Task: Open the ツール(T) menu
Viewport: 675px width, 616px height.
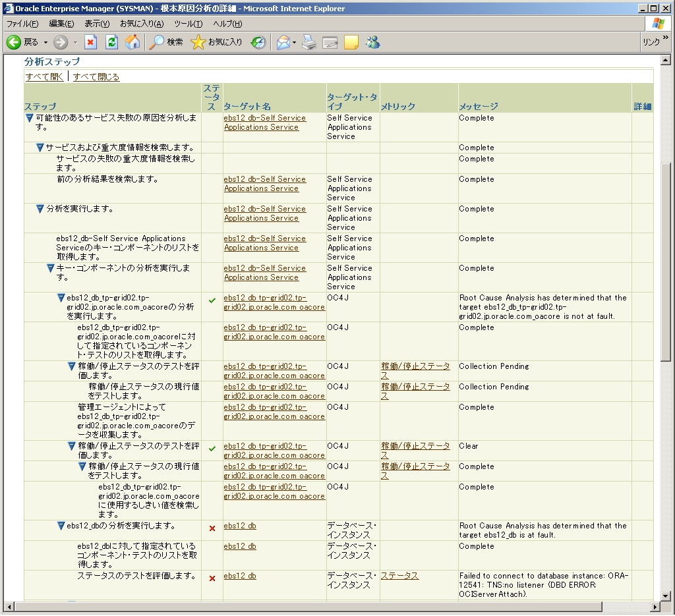Action: (x=188, y=24)
